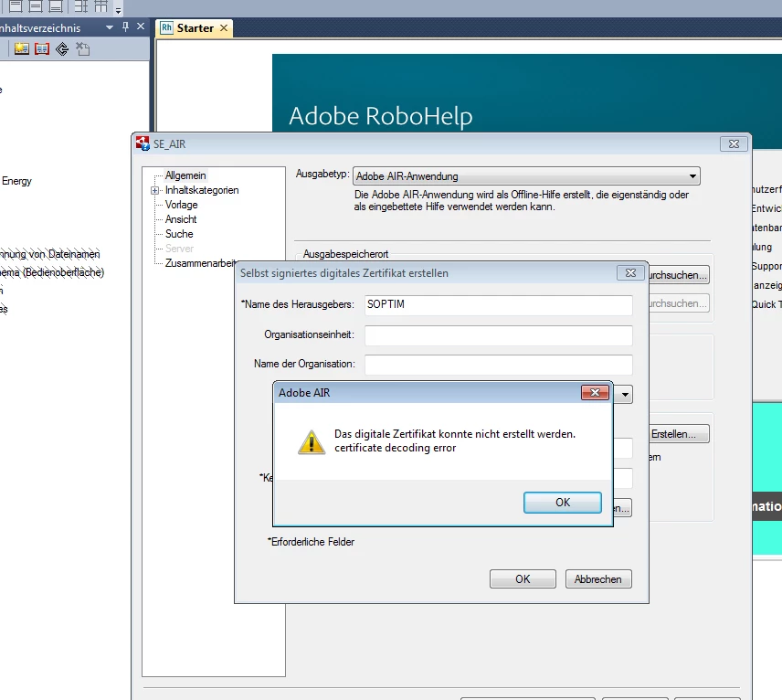Focus the Organisationseinheit input field
This screenshot has height=700, width=782.
498,335
